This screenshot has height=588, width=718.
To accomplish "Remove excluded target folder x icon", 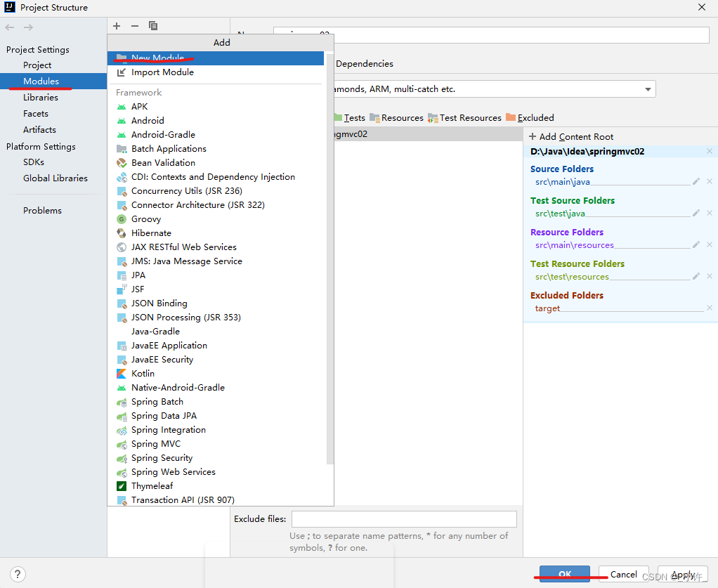I will tap(710, 308).
